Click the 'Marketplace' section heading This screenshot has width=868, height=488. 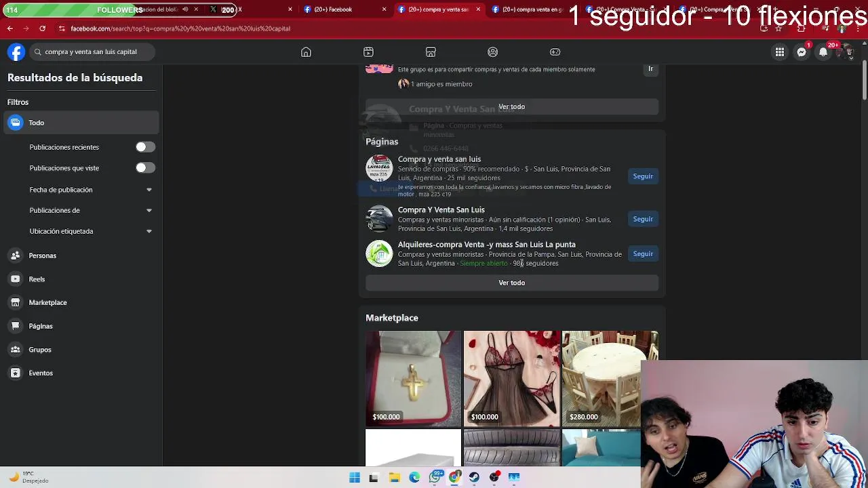392,318
